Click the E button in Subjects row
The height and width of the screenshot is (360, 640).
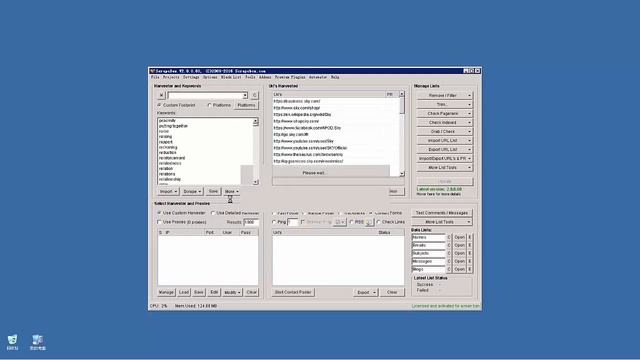[x=470, y=253]
